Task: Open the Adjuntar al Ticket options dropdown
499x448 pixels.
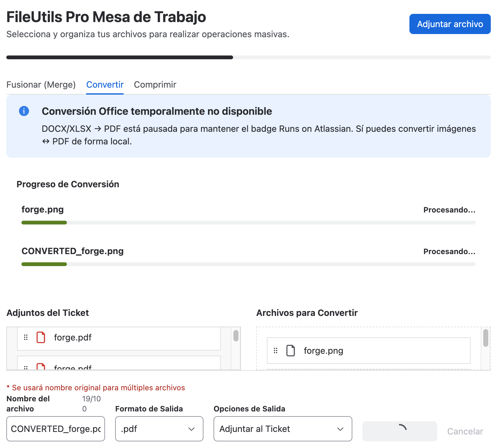Action: click(x=283, y=429)
